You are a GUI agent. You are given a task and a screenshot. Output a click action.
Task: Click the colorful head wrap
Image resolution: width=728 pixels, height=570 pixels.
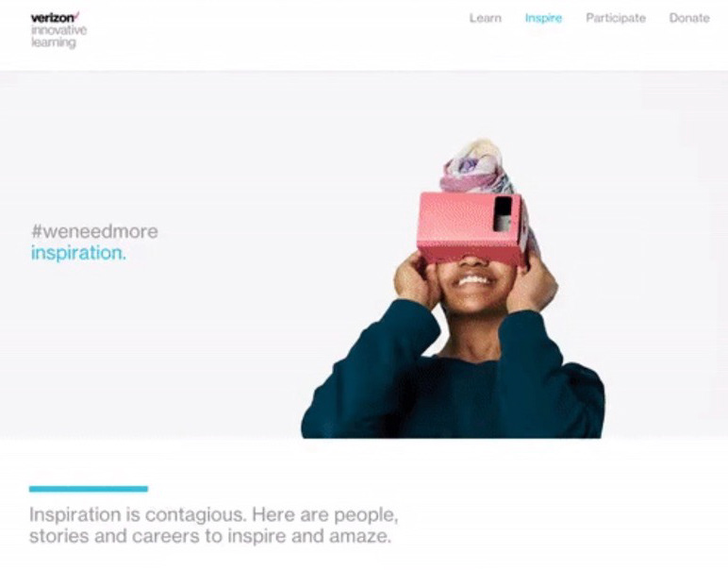(476, 167)
